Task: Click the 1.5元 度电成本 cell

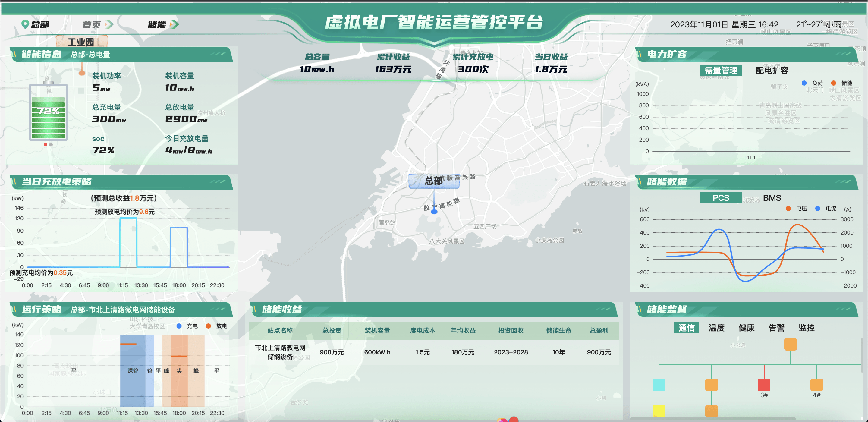Action: [x=422, y=352]
